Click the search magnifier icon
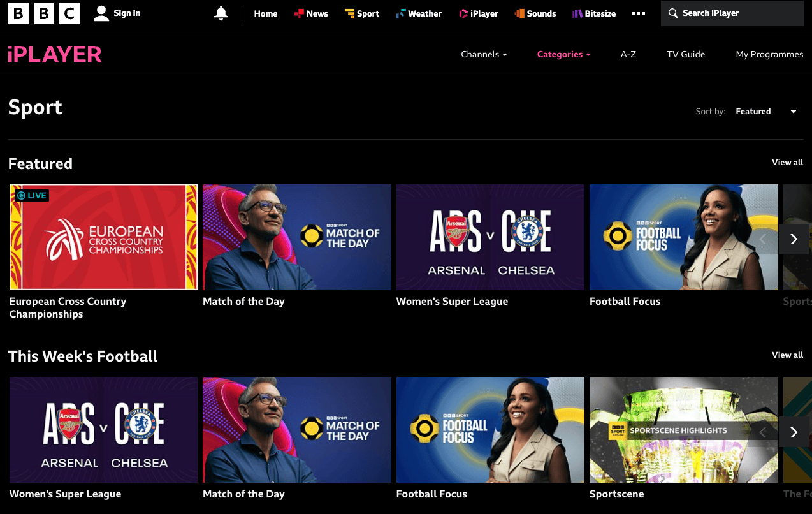Image resolution: width=812 pixels, height=514 pixels. point(672,13)
